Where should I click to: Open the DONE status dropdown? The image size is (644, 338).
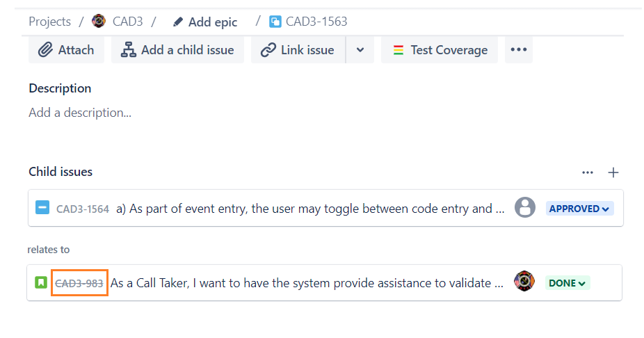click(x=567, y=283)
